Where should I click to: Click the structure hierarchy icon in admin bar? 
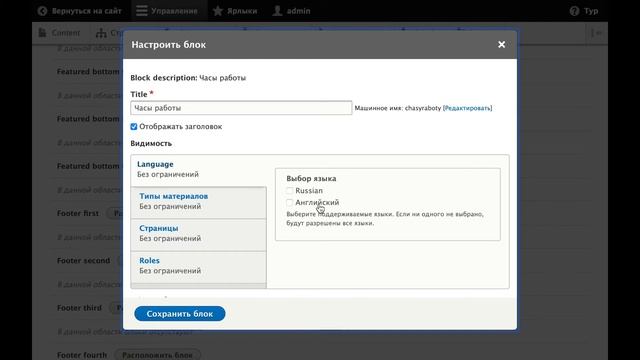101,33
